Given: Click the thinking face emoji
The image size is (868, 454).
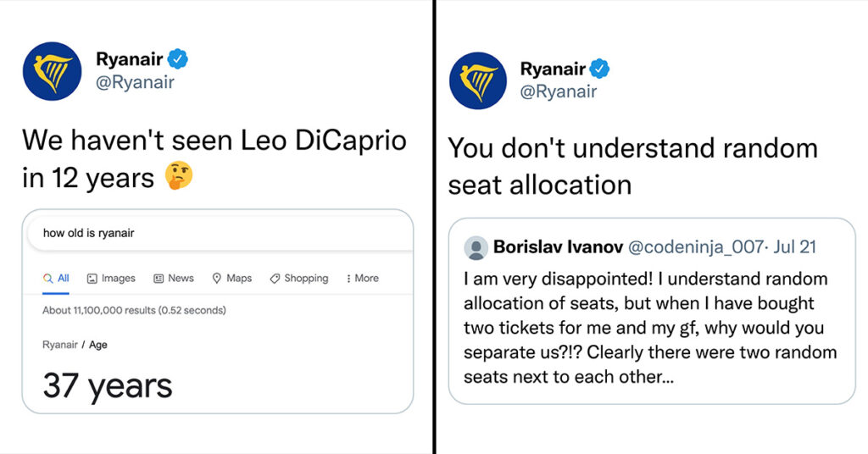Looking at the screenshot, I should (x=179, y=176).
